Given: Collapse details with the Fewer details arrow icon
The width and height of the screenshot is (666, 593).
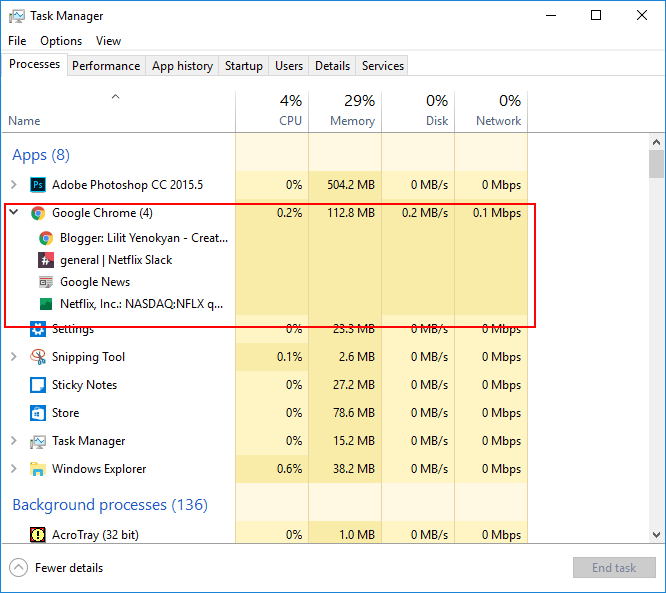Looking at the screenshot, I should pyautogui.click(x=18, y=568).
